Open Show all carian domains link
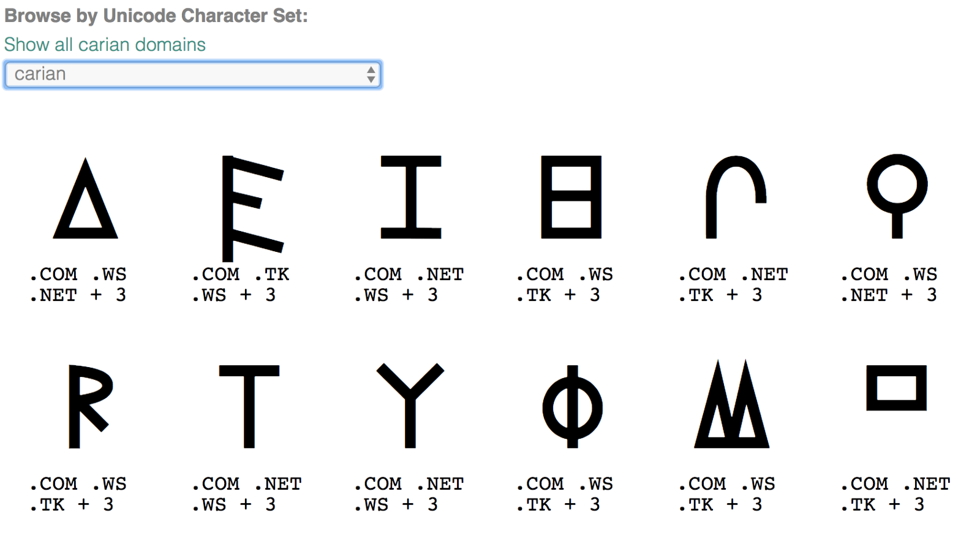The image size is (980, 543). click(105, 45)
